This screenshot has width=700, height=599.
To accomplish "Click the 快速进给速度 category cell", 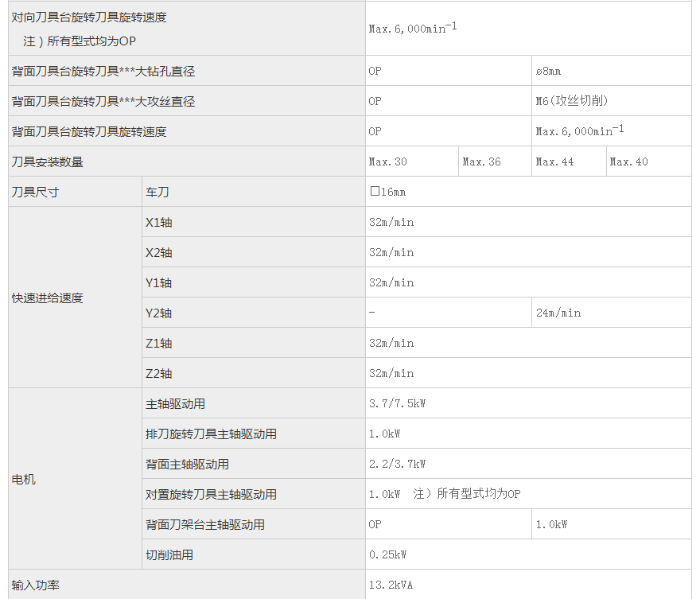I will click(x=48, y=298).
